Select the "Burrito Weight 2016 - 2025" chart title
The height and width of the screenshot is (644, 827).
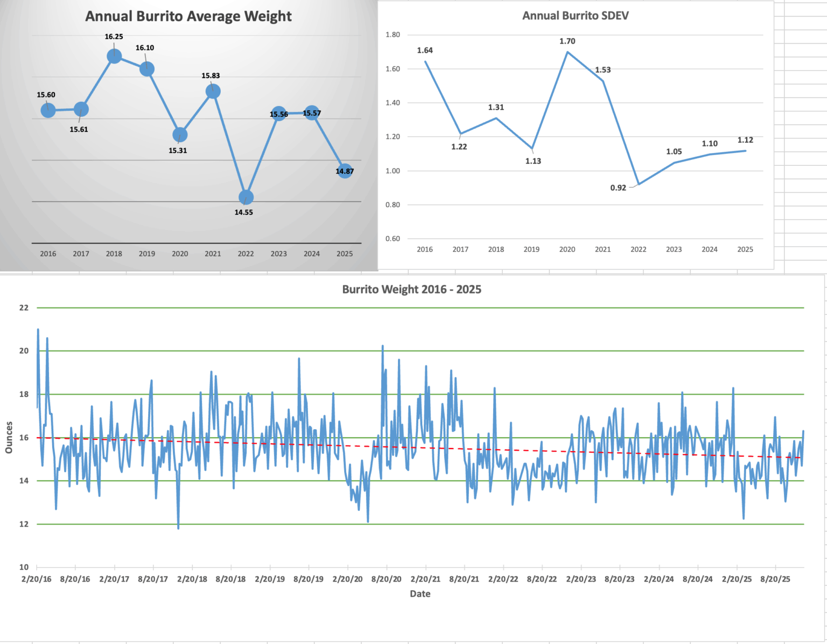coord(412,289)
